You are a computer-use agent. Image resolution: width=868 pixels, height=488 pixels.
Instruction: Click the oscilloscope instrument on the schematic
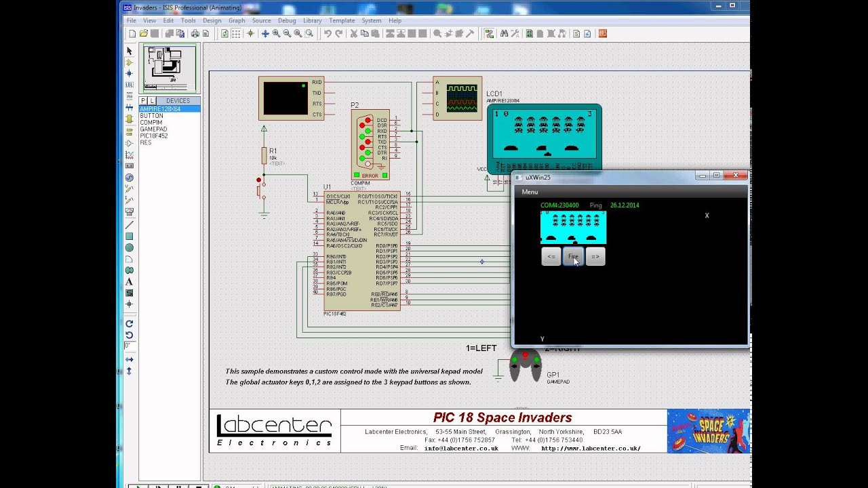coord(457,98)
